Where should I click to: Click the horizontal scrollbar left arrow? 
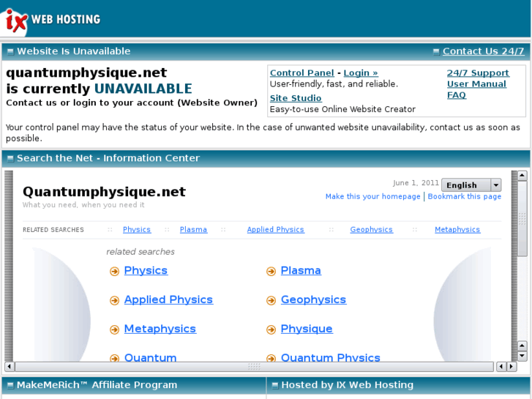click(10, 366)
